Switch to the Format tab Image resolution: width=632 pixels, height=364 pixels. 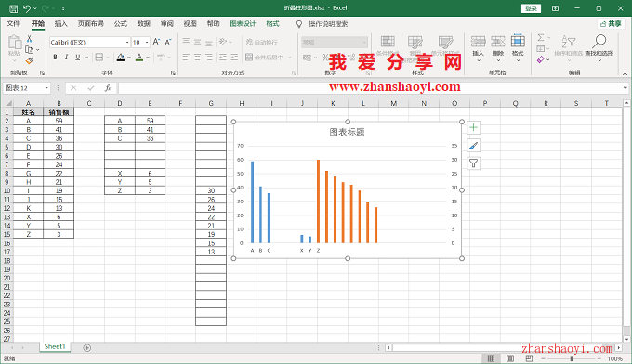[x=272, y=24]
